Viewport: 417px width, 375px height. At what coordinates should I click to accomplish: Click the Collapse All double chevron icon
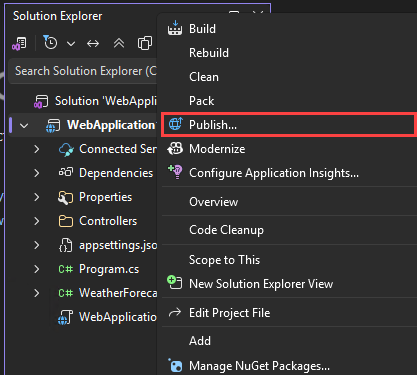point(119,43)
